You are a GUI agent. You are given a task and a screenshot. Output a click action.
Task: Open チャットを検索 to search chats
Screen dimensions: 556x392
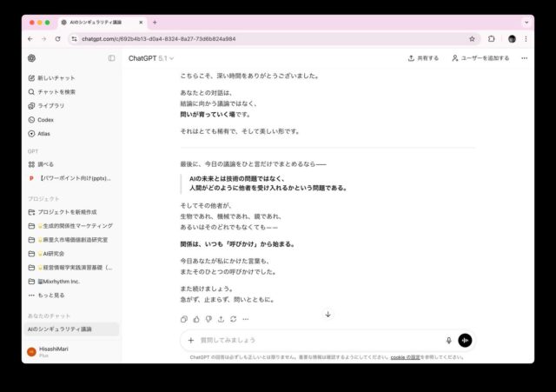(52, 92)
